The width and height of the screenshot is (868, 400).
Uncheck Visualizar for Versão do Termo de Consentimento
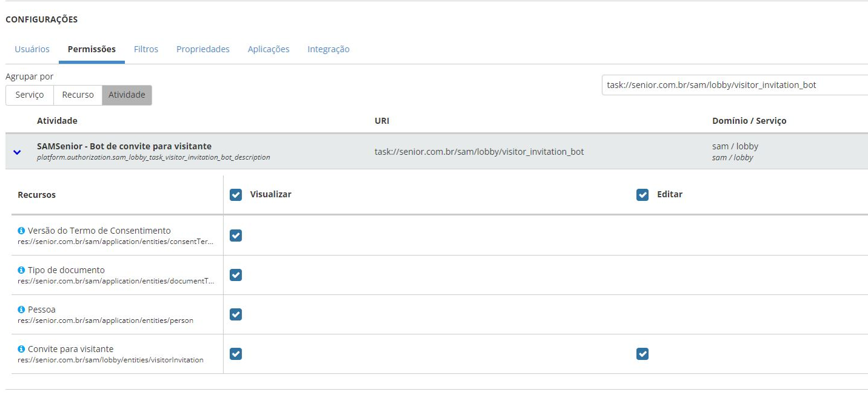click(x=236, y=236)
